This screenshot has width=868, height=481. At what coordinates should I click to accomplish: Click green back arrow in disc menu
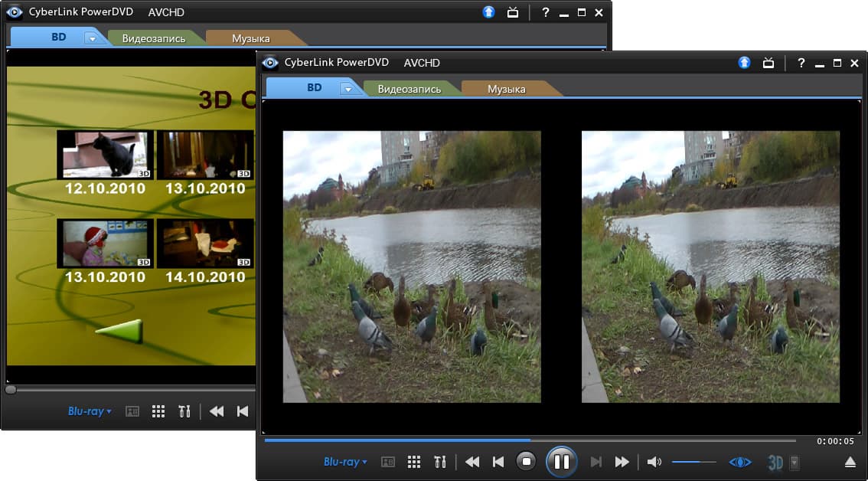tap(120, 331)
